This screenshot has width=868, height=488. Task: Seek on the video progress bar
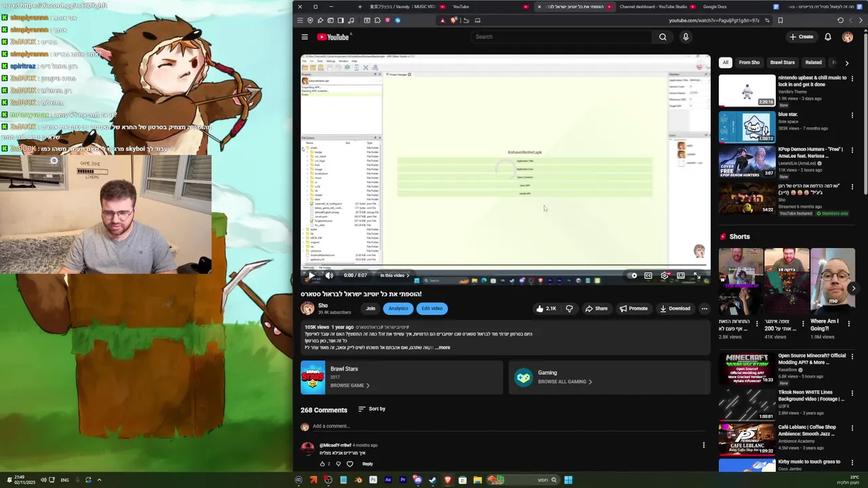click(506, 266)
